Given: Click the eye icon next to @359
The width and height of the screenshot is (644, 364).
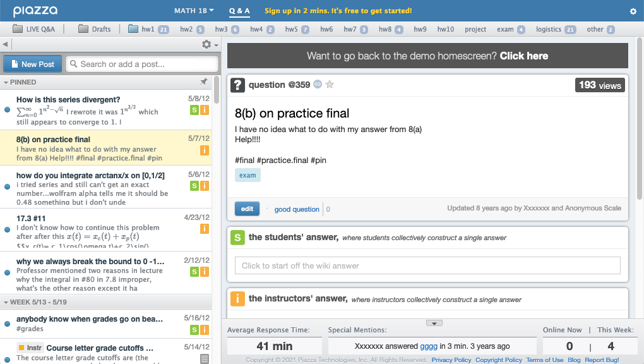Looking at the screenshot, I should [x=318, y=85].
